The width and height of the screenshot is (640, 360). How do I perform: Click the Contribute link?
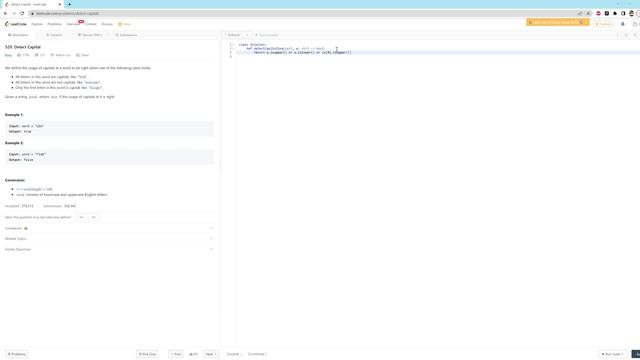[x=257, y=354]
